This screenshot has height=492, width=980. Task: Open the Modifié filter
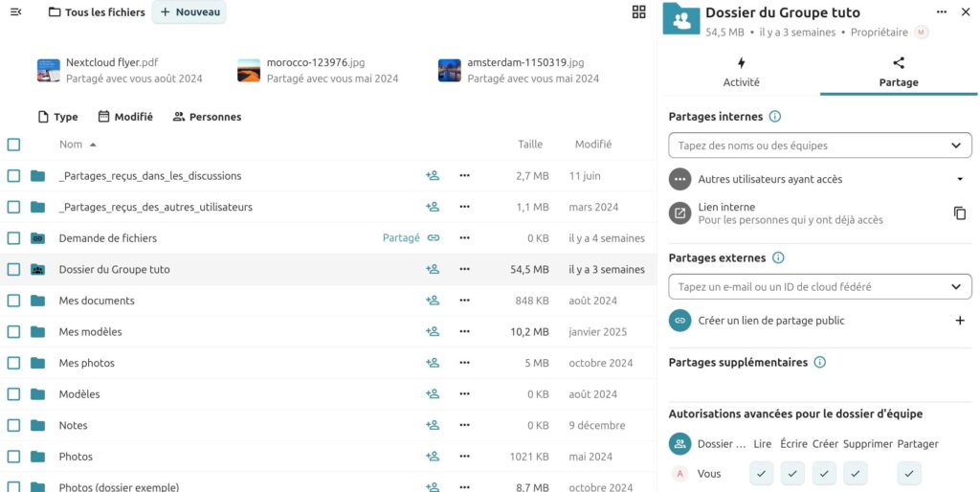[x=125, y=117]
